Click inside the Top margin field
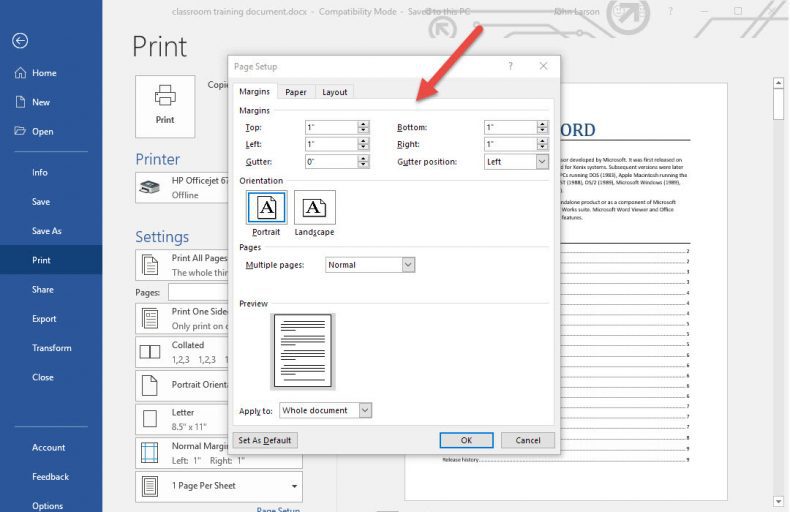 [329, 128]
